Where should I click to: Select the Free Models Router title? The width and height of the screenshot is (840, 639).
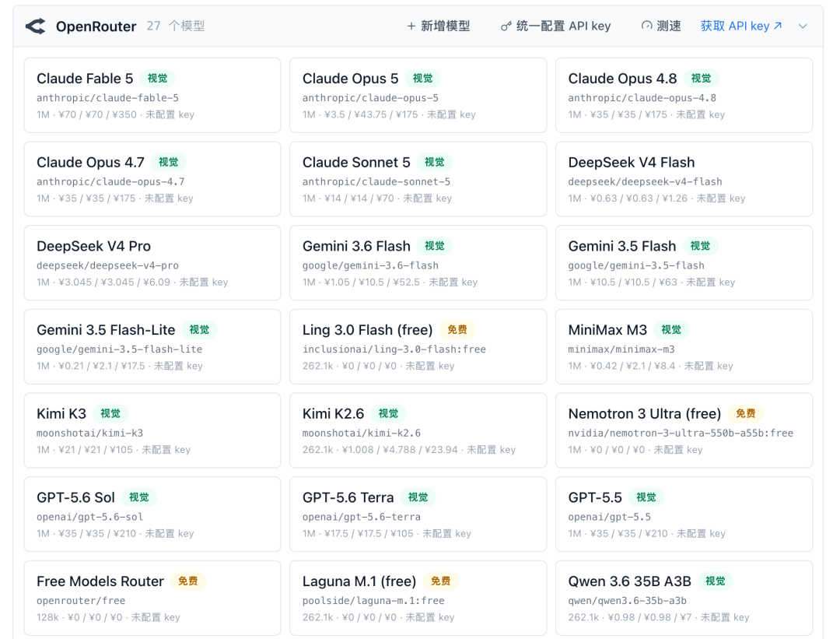(x=100, y=581)
